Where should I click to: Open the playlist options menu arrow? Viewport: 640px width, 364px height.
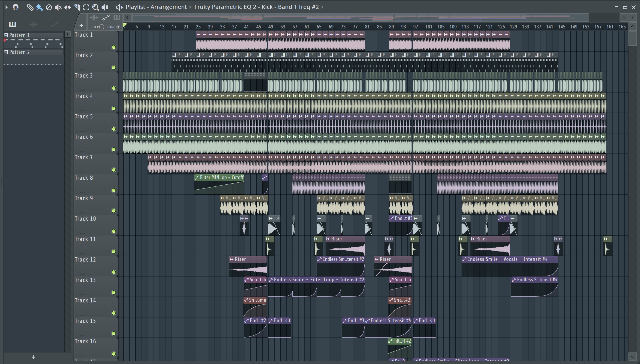click(x=6, y=7)
